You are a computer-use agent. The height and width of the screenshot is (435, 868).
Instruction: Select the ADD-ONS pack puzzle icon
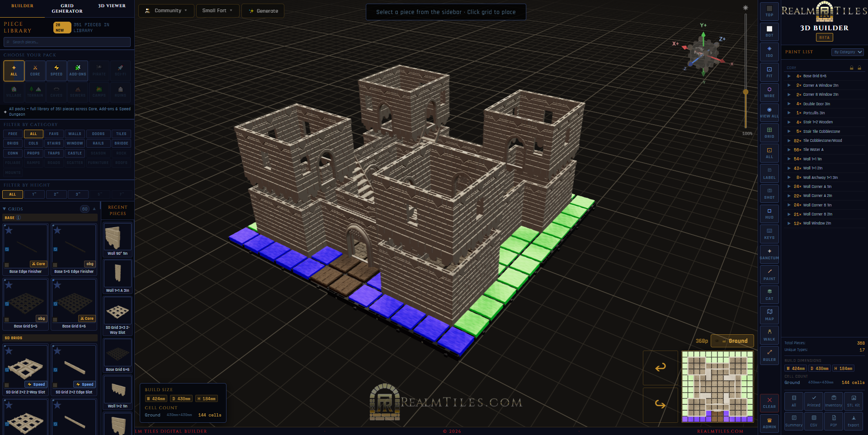(78, 70)
